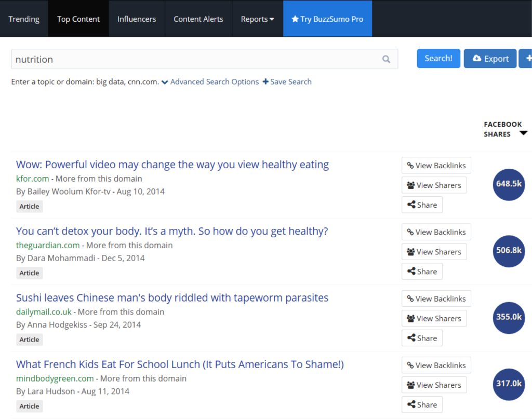Screen dimensions: 532x420
Task: Click Article tag under kfor.com entry
Action: [29, 207]
